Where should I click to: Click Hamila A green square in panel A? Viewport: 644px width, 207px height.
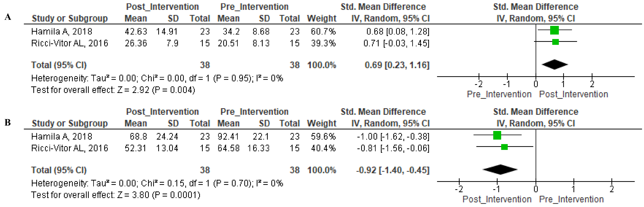tap(554, 30)
